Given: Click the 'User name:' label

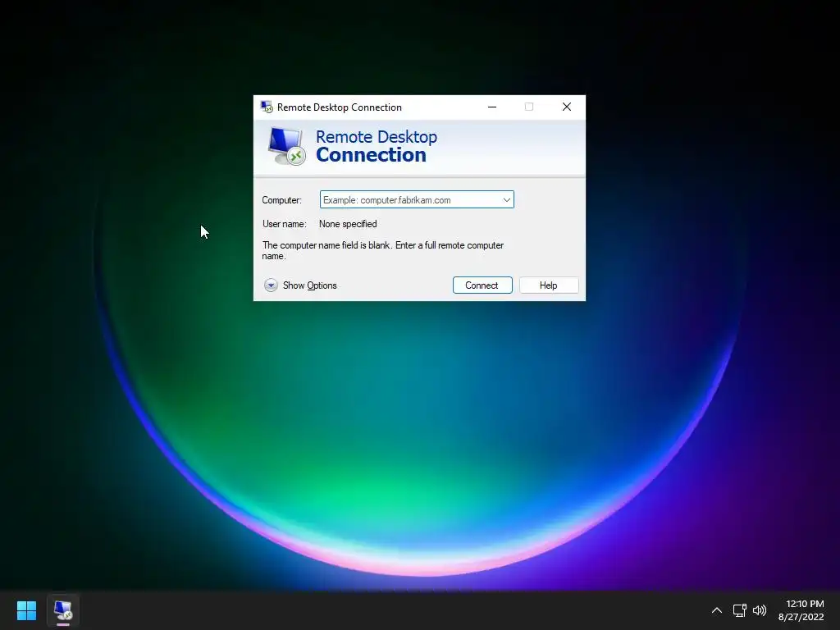Looking at the screenshot, I should (x=285, y=224).
